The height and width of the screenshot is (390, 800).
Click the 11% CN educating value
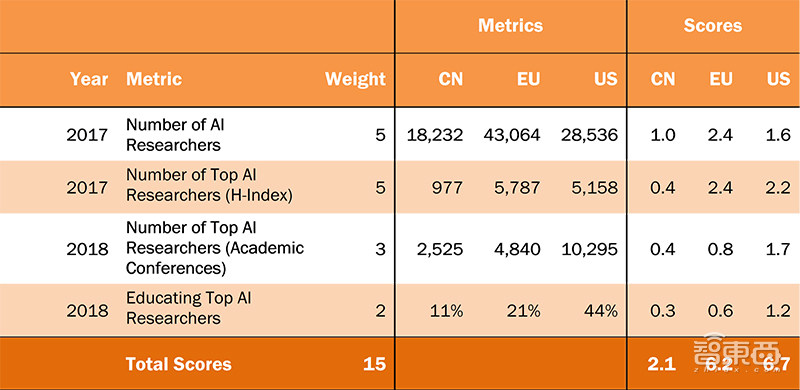(x=446, y=311)
